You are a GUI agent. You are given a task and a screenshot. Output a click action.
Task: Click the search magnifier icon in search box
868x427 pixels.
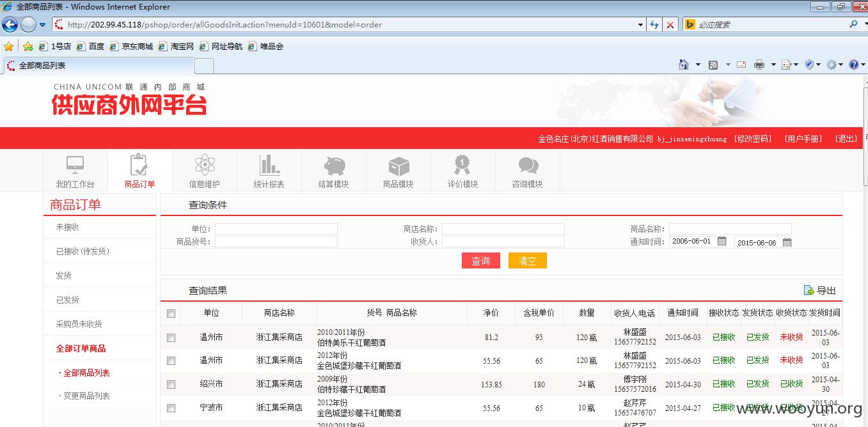(854, 24)
